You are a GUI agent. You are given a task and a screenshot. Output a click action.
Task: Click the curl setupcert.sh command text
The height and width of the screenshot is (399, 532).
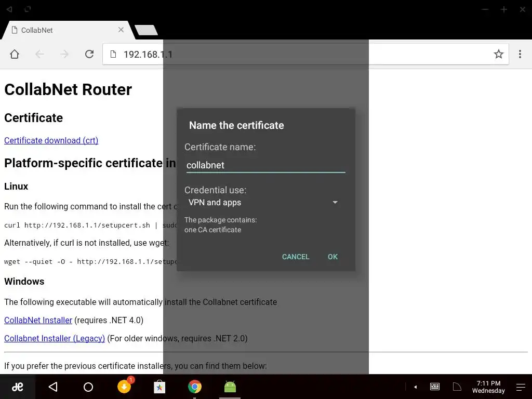(90, 225)
